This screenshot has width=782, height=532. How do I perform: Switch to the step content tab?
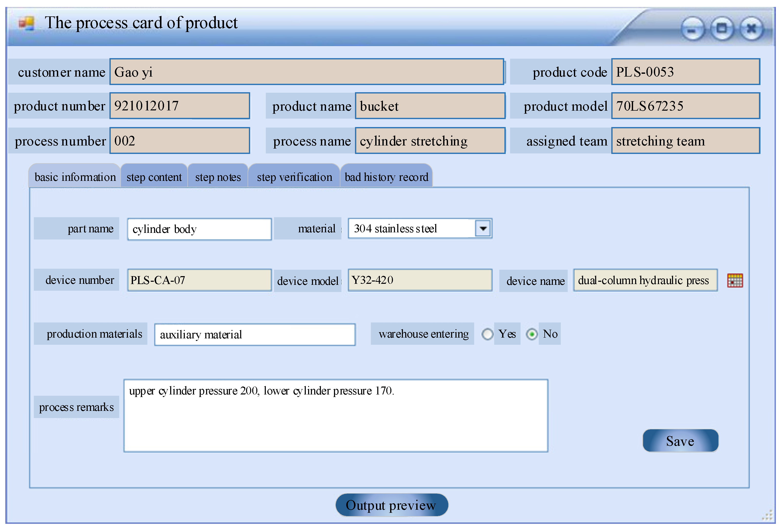click(x=154, y=177)
